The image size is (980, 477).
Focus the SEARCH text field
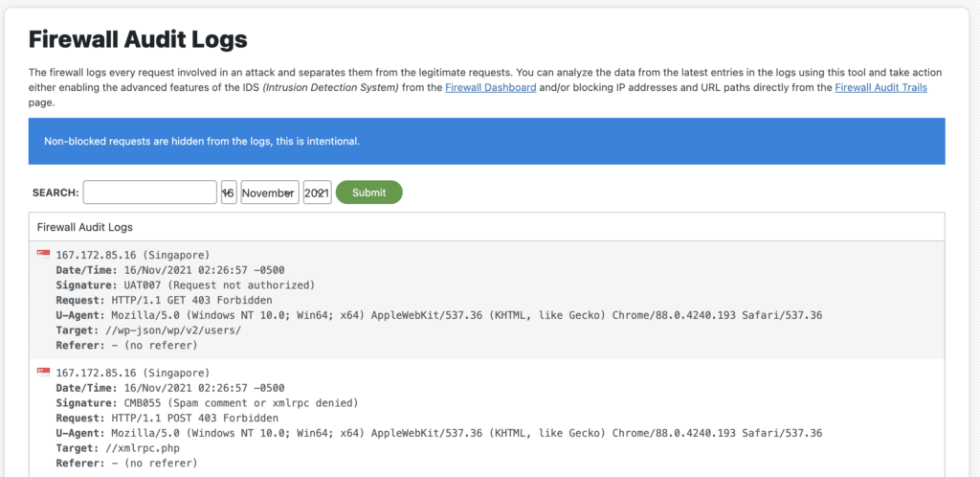150,193
